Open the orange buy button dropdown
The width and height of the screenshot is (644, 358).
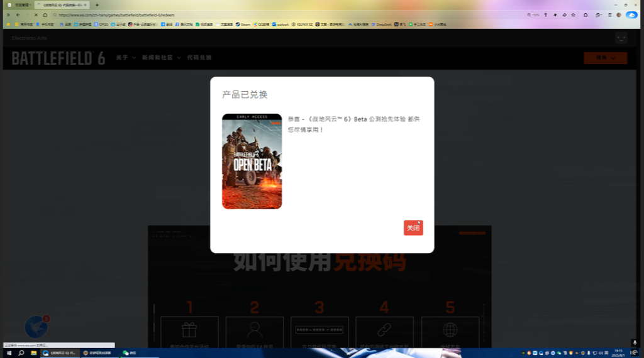(x=606, y=58)
